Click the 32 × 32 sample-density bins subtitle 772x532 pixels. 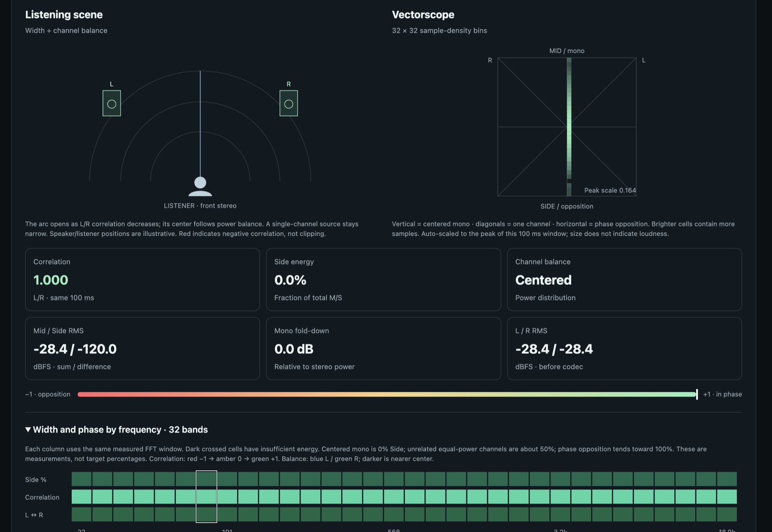tap(439, 30)
